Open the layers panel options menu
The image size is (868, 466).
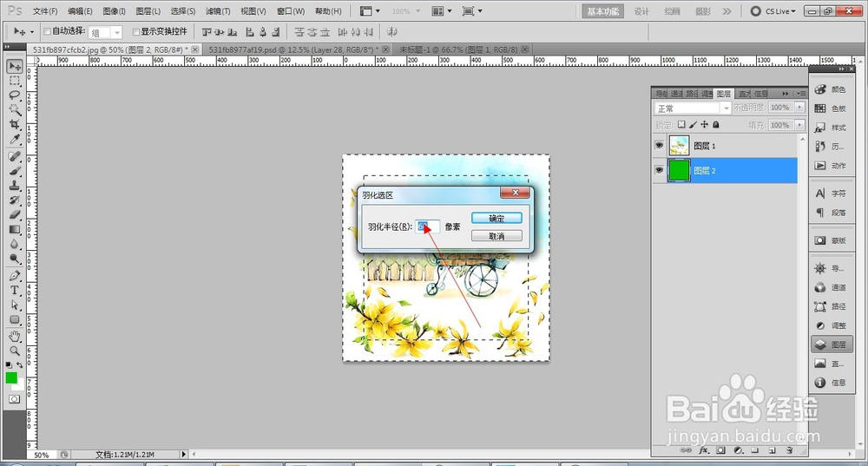click(x=800, y=94)
